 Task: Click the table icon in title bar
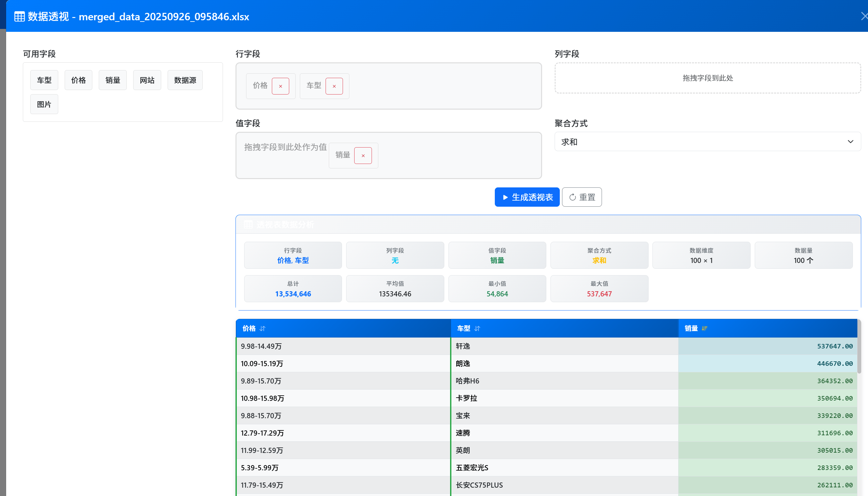[19, 16]
